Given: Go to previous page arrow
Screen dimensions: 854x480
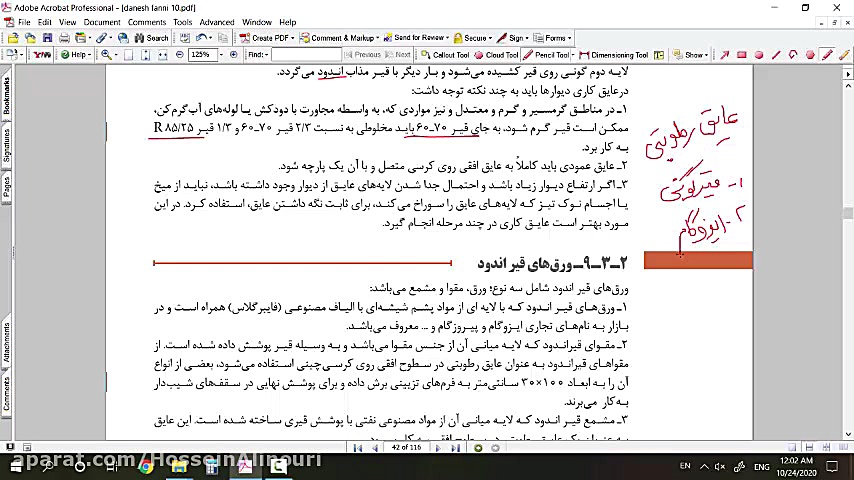Looking at the screenshot, I should 375,448.
